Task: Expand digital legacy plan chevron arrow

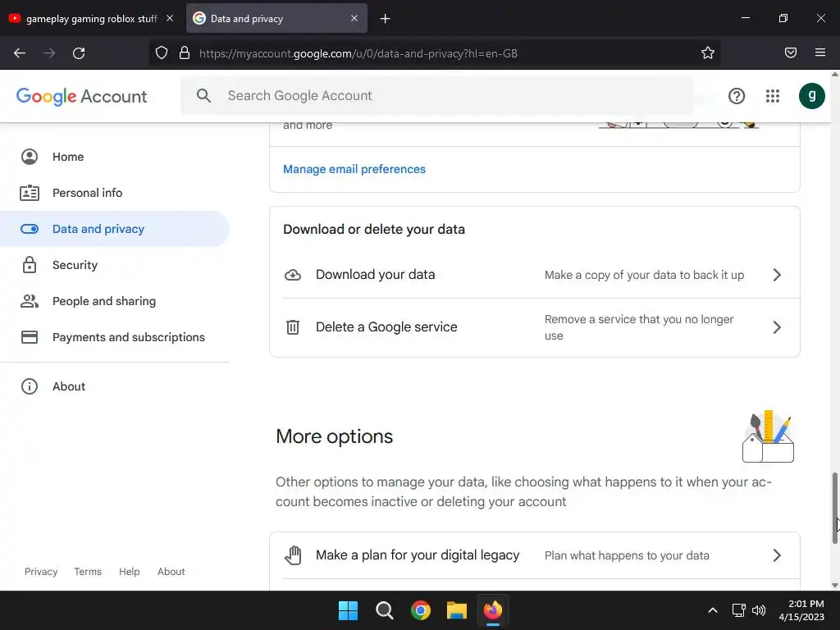Action: pyautogui.click(x=778, y=555)
